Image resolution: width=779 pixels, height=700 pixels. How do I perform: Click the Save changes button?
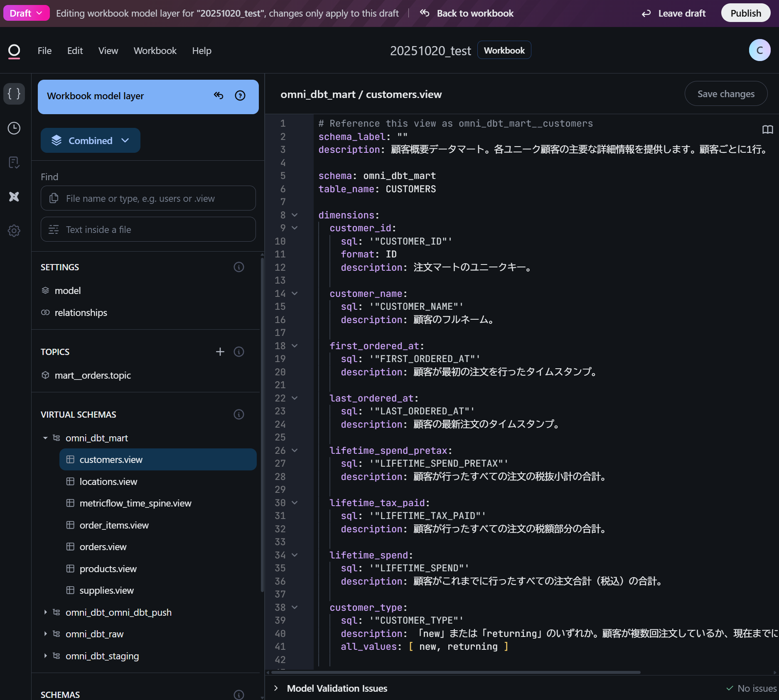725,94
